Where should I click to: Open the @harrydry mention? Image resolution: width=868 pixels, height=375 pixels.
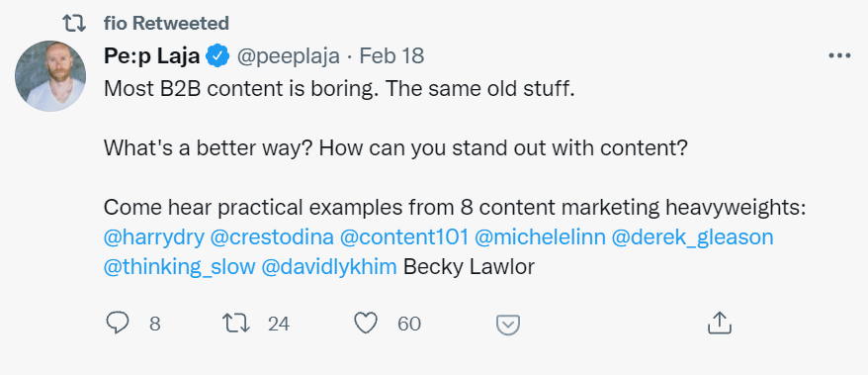coord(154,237)
